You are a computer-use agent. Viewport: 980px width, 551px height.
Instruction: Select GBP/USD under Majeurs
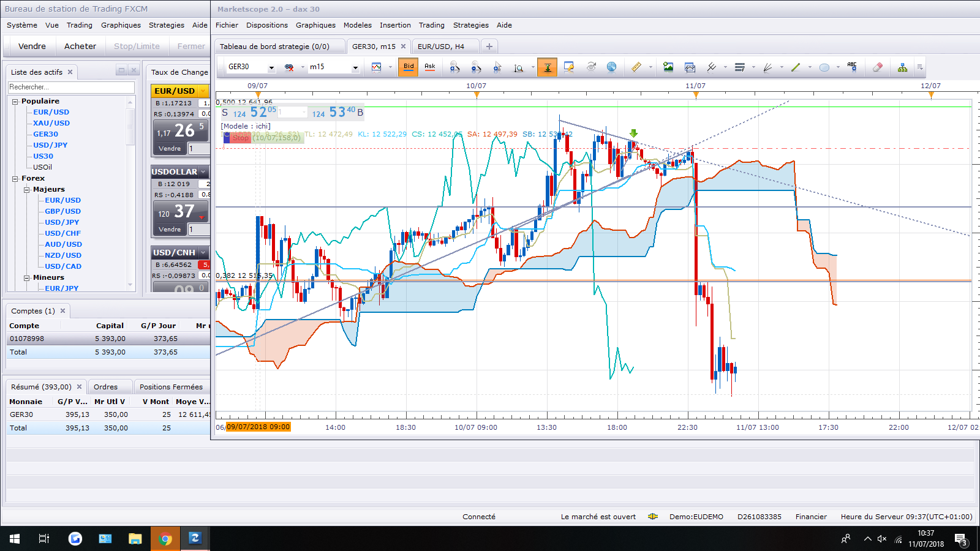point(62,212)
